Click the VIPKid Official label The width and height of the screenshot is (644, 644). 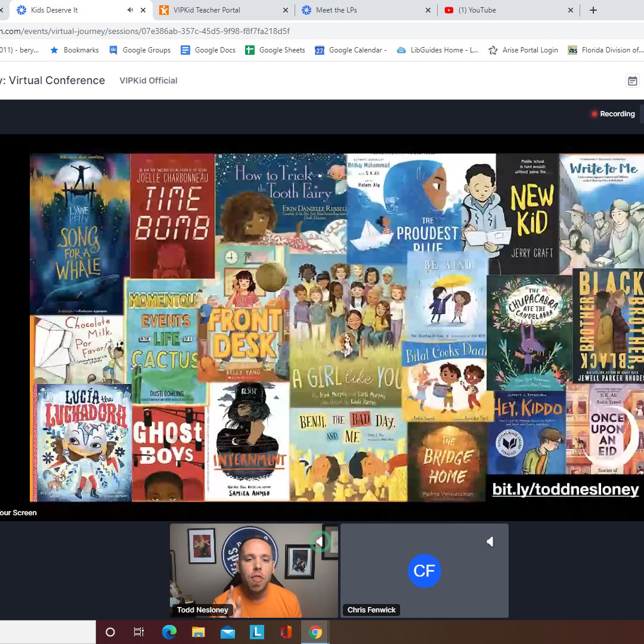point(148,80)
